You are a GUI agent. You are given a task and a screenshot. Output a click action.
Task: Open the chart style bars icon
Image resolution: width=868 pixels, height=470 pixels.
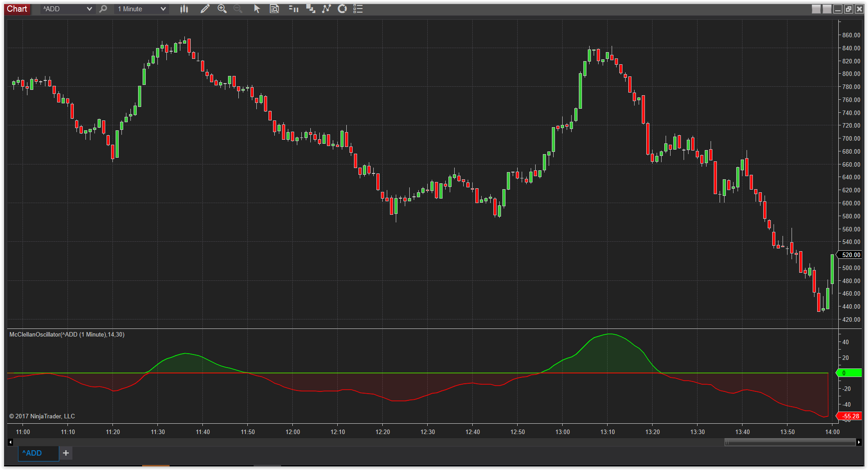[184, 9]
